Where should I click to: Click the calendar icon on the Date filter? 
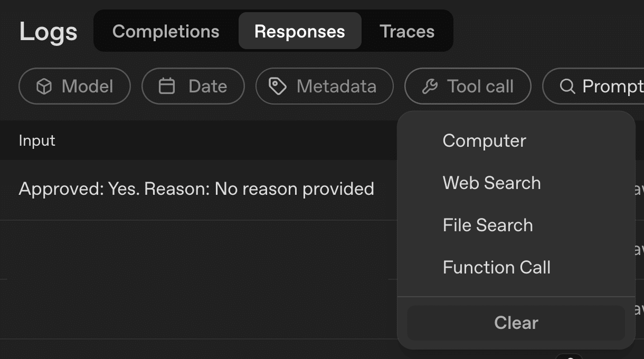[167, 86]
